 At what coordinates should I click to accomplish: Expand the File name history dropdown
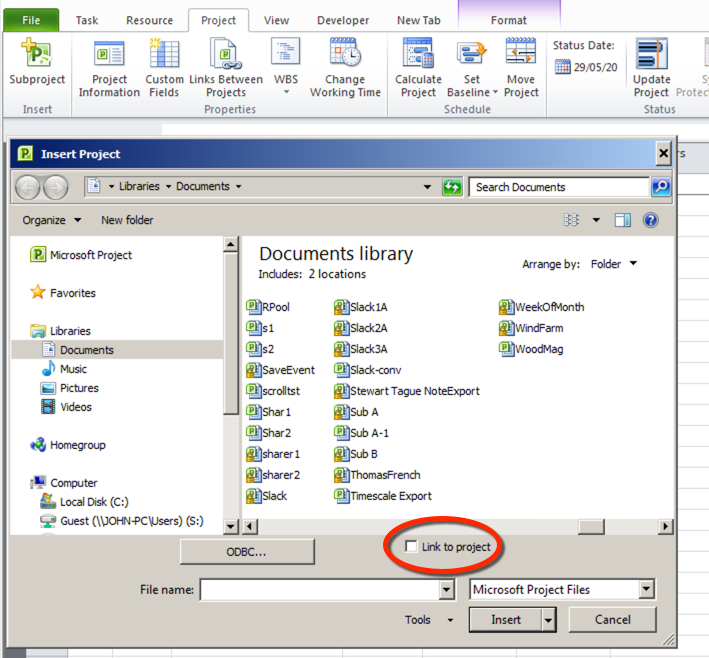coord(446,590)
